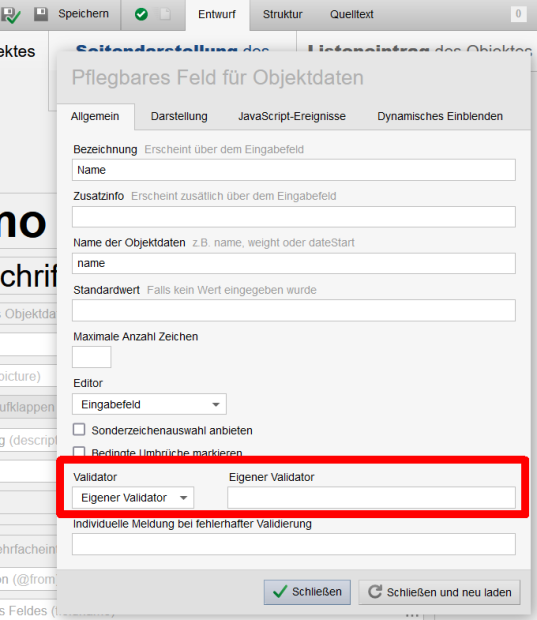Click the save-and-check icon in the toolbar
This screenshot has width=537, height=620.
(x=10, y=15)
